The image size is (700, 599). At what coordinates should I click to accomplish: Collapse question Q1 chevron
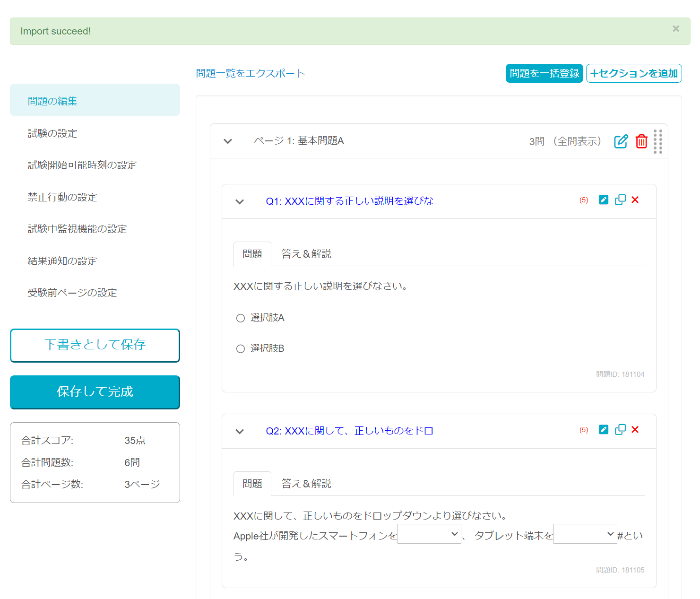240,202
